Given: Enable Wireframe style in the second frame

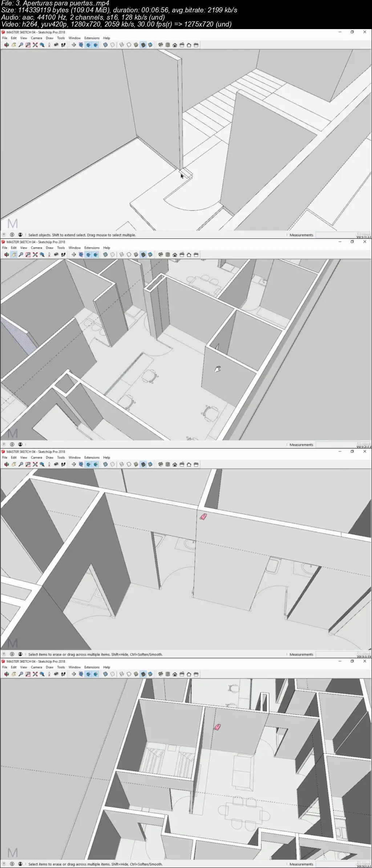Looking at the screenshot, I should pyautogui.click(x=122, y=255).
